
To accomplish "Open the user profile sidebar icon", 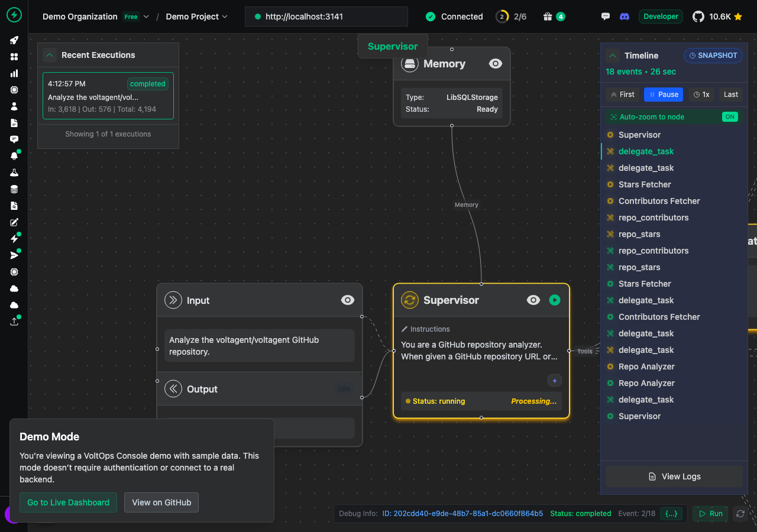I will (14, 106).
